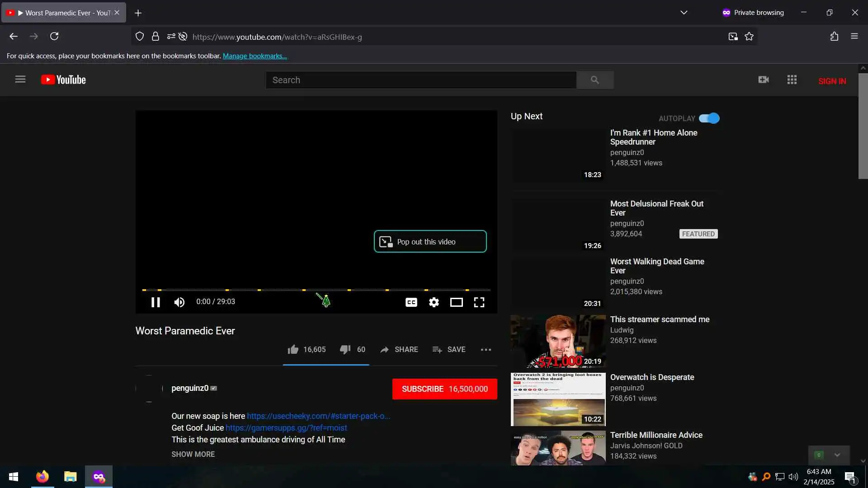The image size is (868, 488).
Task: Click the thumbs up like icon
Action: [x=293, y=349]
